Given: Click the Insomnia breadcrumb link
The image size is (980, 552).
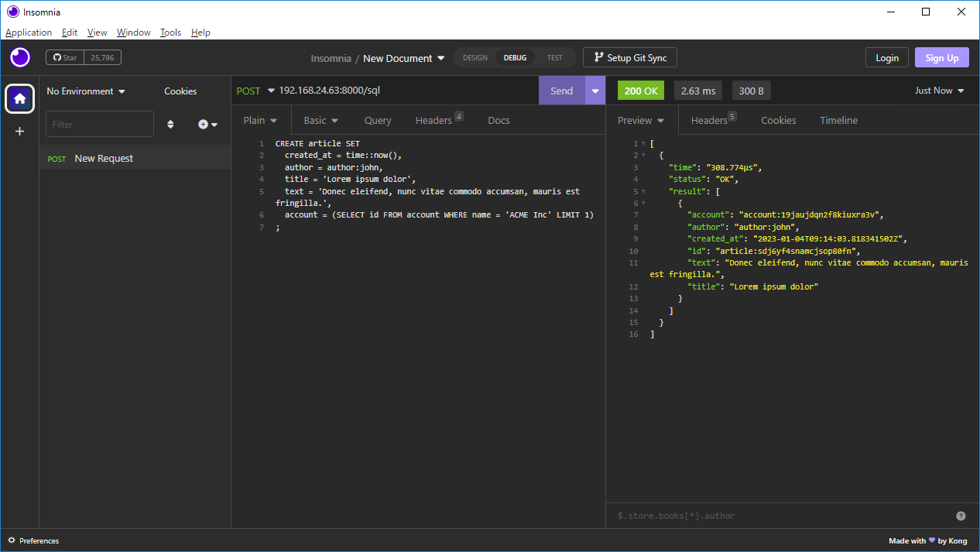Looking at the screenshot, I should (x=331, y=58).
